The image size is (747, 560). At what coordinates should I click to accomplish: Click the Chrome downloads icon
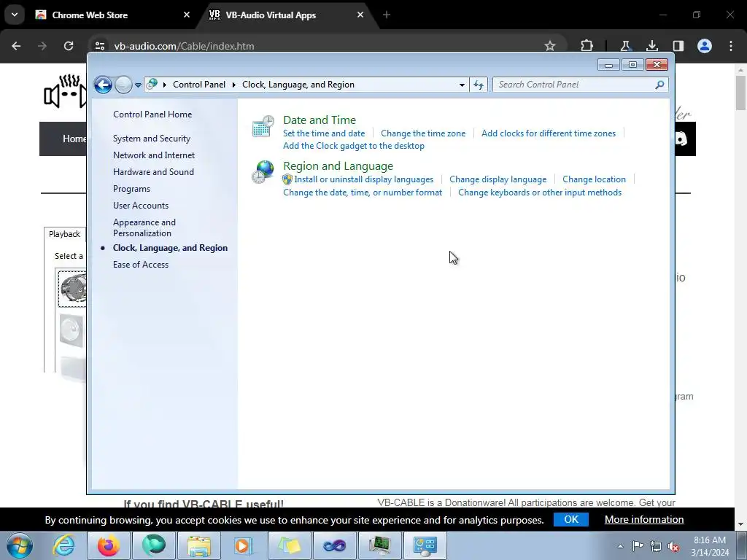point(651,46)
